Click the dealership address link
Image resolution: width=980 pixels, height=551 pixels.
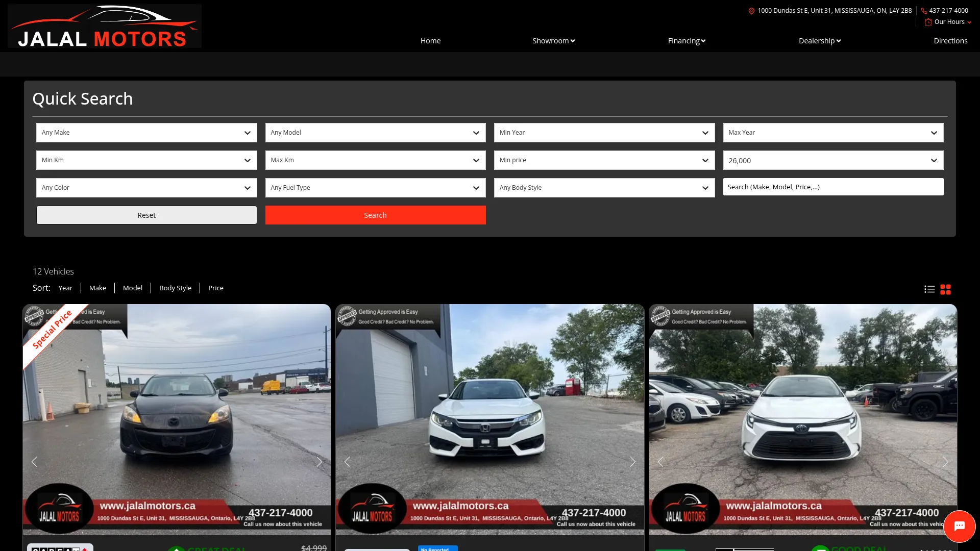tap(835, 11)
